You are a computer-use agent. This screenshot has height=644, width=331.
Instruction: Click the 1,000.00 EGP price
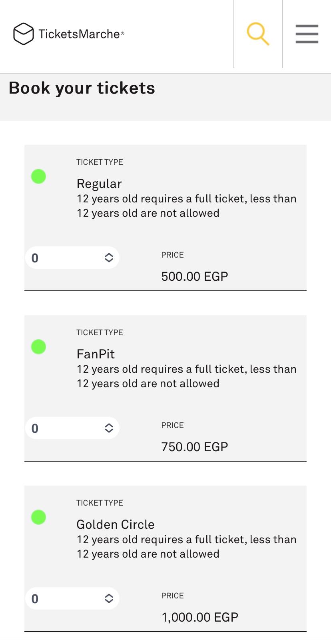click(200, 617)
